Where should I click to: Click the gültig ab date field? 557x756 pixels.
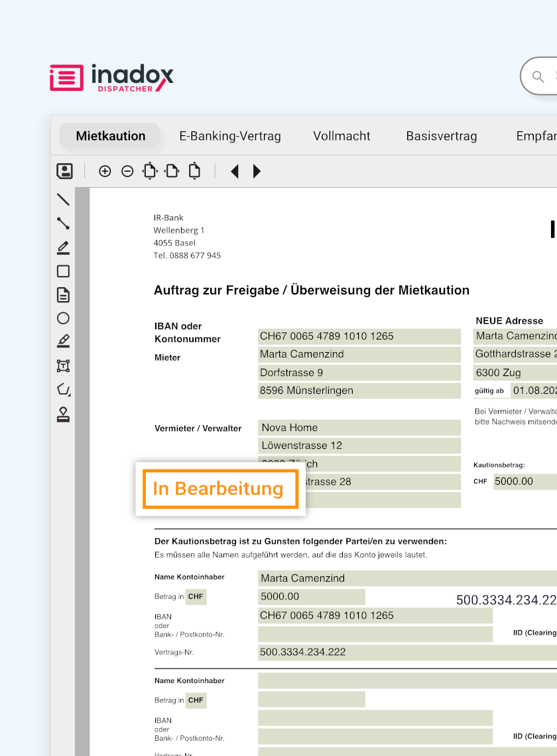534,391
